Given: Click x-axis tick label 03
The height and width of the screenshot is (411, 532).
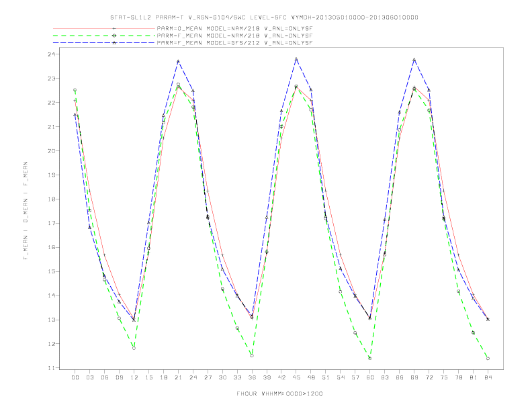Looking at the screenshot, I should [x=89, y=377].
